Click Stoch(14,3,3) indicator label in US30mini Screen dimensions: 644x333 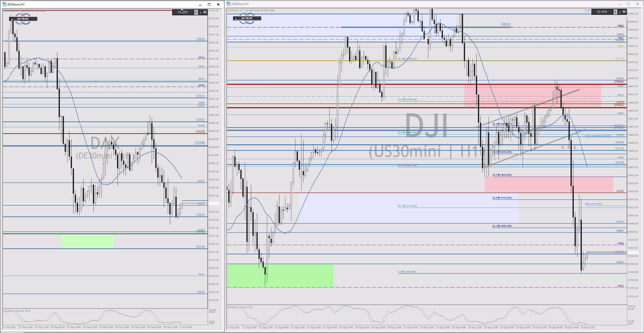pos(240,307)
